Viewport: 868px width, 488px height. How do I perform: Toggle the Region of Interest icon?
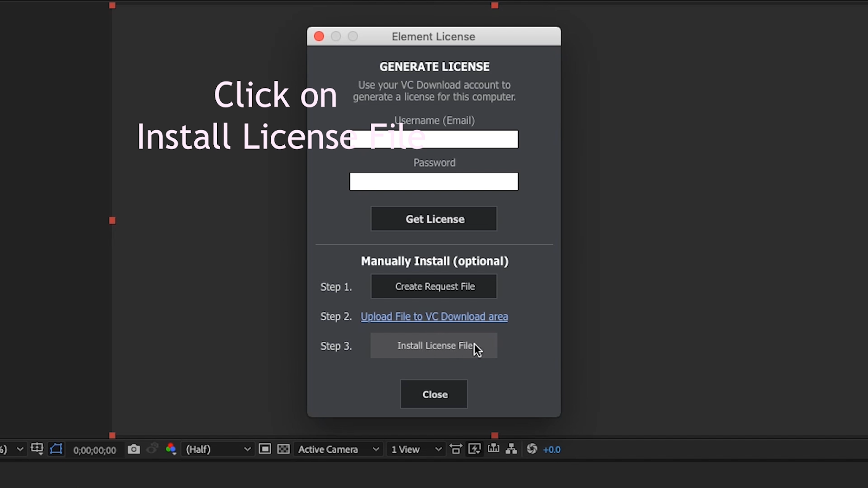(x=265, y=449)
